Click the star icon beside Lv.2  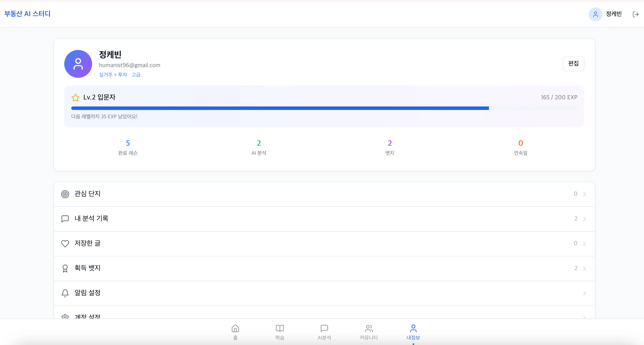click(75, 98)
